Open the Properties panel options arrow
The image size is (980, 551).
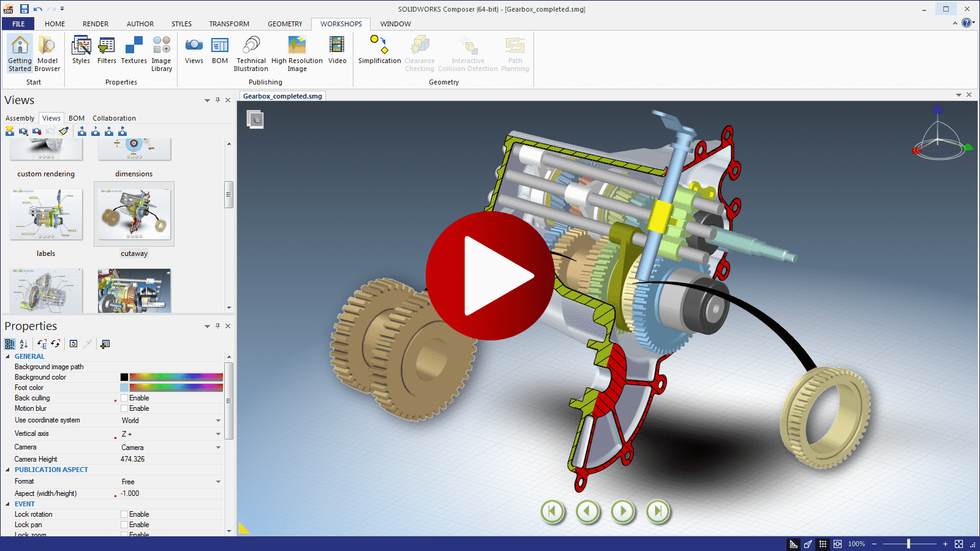[x=207, y=326]
